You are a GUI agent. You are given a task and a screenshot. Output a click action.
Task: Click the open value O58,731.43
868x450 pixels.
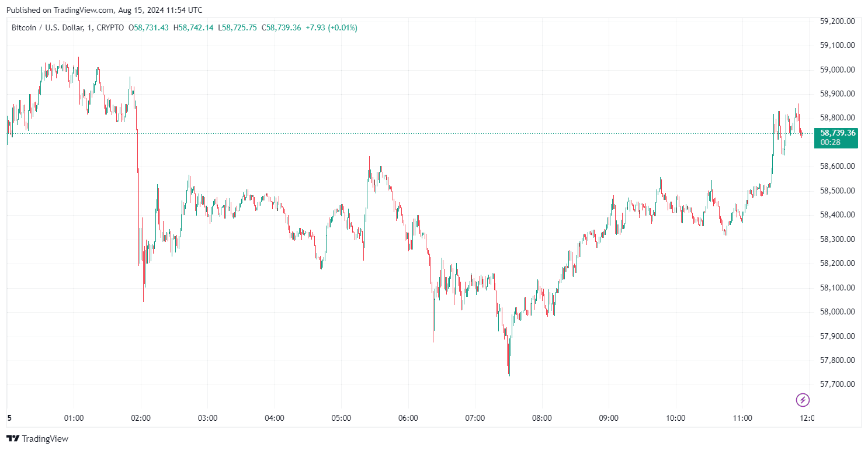pyautogui.click(x=149, y=27)
